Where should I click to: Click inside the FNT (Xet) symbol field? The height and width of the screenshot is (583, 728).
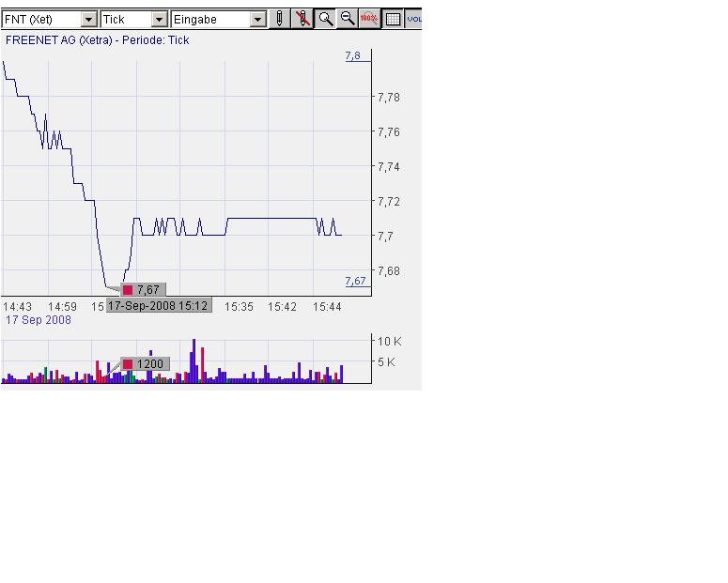coord(40,20)
